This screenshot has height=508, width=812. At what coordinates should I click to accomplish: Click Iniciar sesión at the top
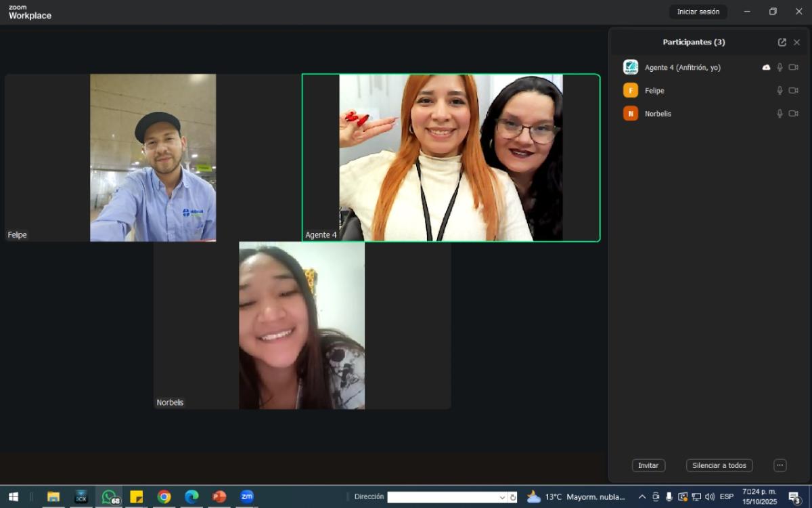[698, 12]
